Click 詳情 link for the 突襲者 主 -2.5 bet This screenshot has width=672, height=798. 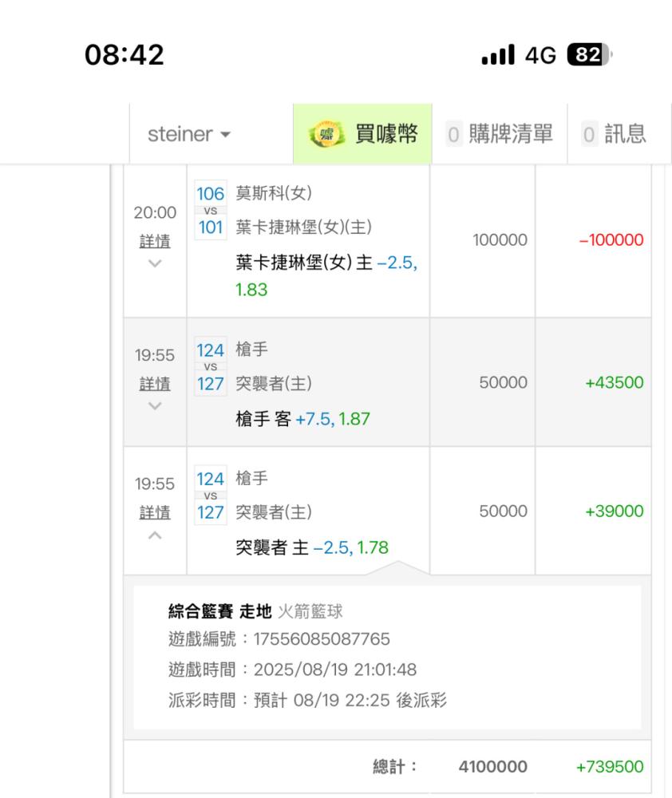point(155,512)
